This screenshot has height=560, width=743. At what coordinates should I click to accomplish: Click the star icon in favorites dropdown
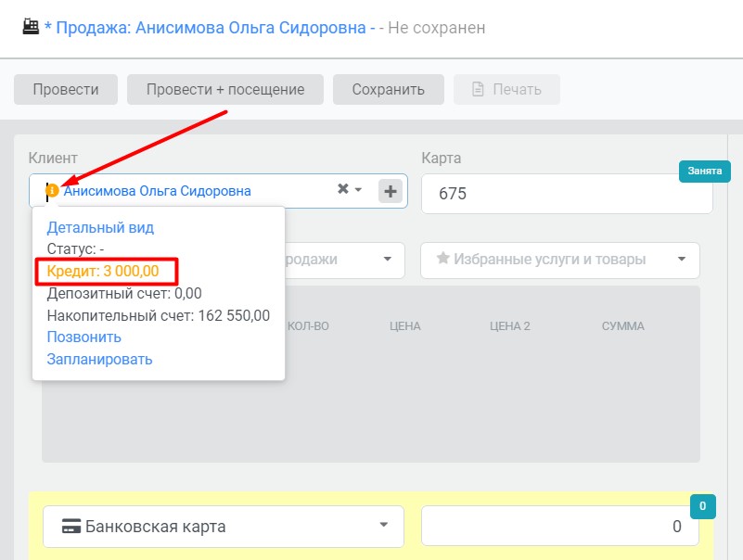(x=443, y=258)
